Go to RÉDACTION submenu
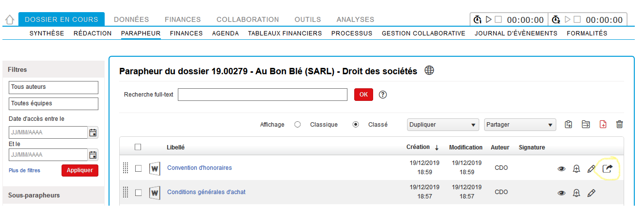The image size is (644, 211). click(93, 33)
